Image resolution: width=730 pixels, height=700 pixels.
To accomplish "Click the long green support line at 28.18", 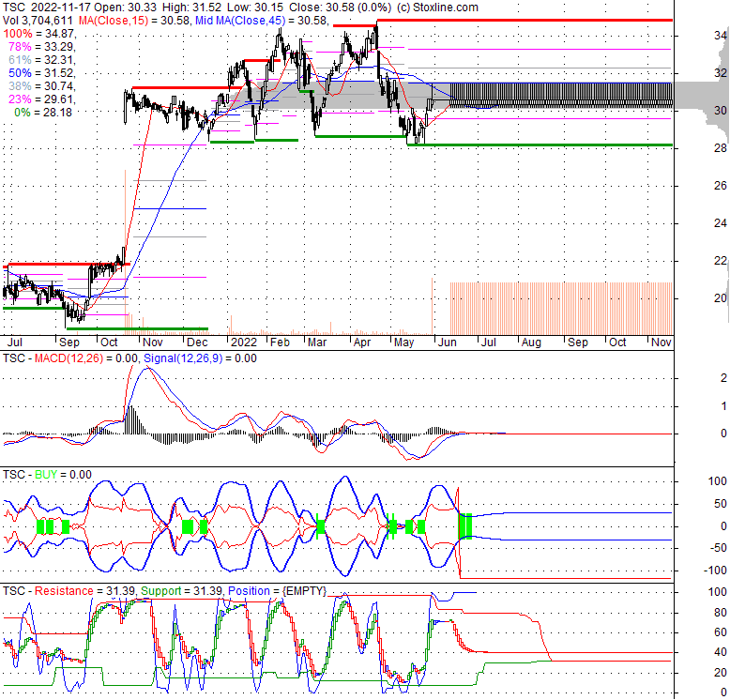I will click(x=540, y=145).
